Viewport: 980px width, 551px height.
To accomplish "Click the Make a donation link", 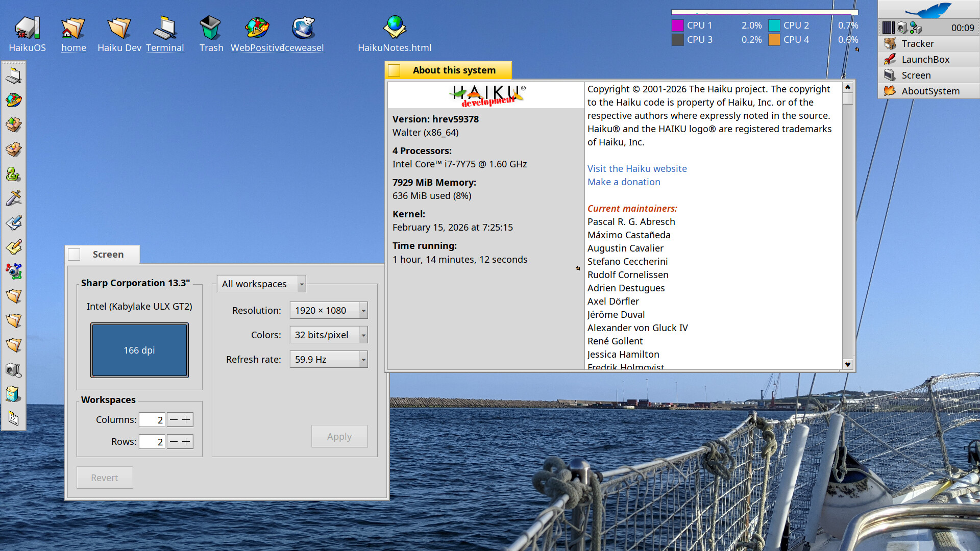I will coord(623,182).
